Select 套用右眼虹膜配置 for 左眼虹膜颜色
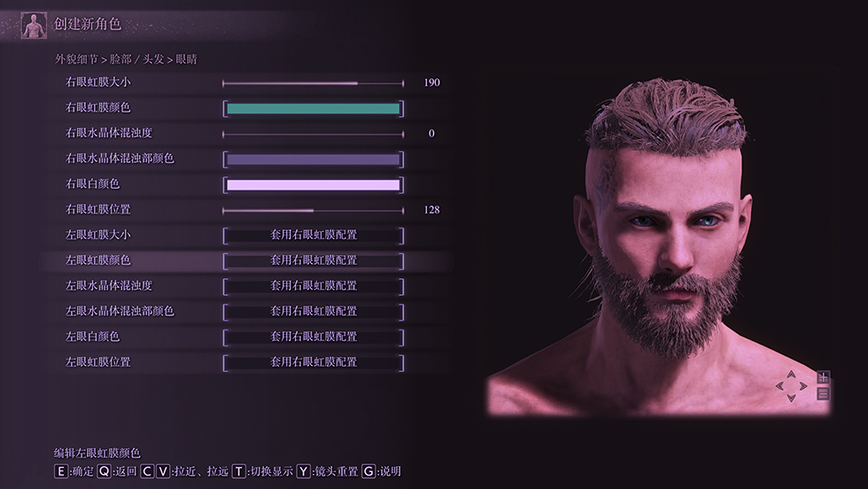The width and height of the screenshot is (868, 489). 314,260
